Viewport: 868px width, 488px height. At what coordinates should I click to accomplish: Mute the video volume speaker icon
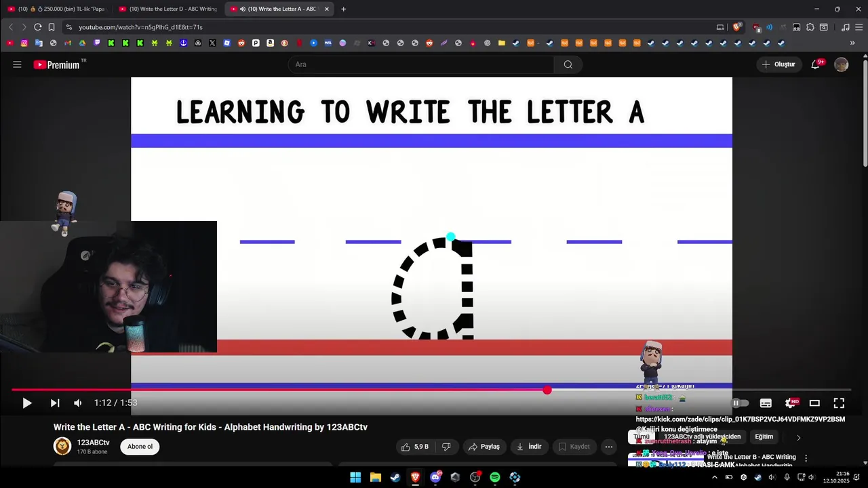point(78,403)
